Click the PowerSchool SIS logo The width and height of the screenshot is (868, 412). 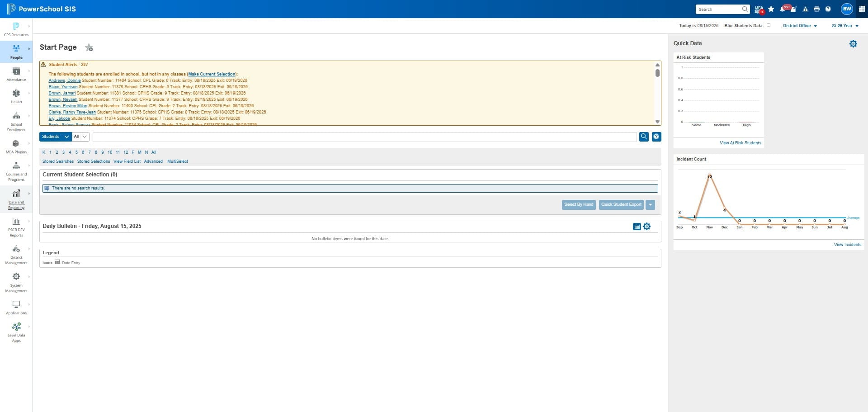tap(41, 9)
